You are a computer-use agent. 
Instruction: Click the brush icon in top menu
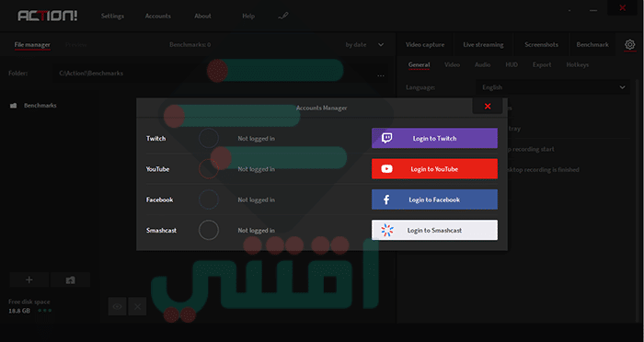pyautogui.click(x=283, y=16)
